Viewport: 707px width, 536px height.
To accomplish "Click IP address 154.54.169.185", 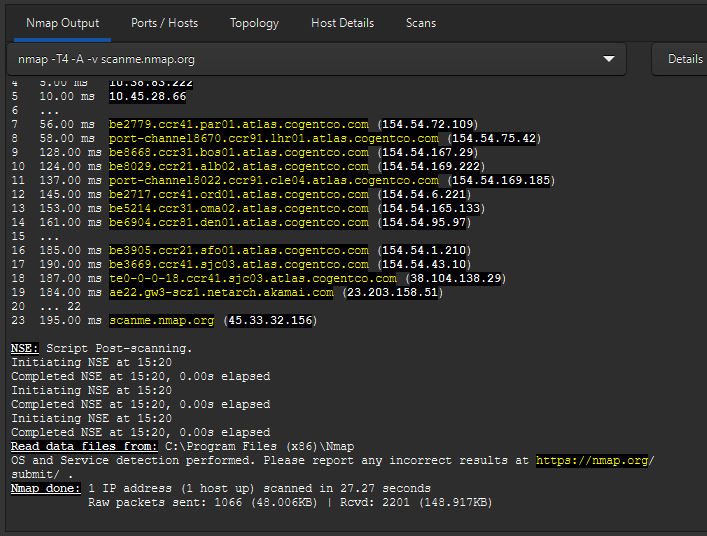I will click(x=501, y=180).
